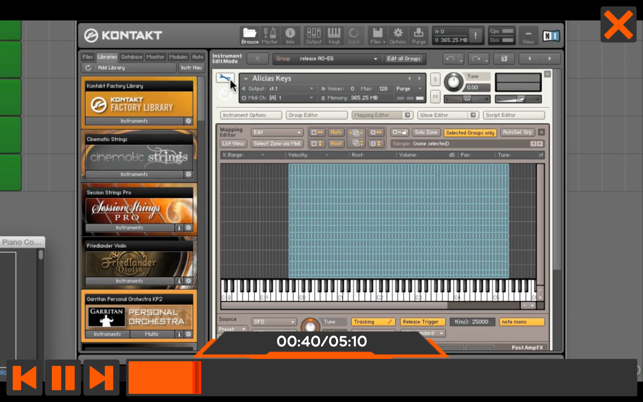The height and width of the screenshot is (402, 643).
Task: Click the panic exclamation button
Action: (x=475, y=36)
